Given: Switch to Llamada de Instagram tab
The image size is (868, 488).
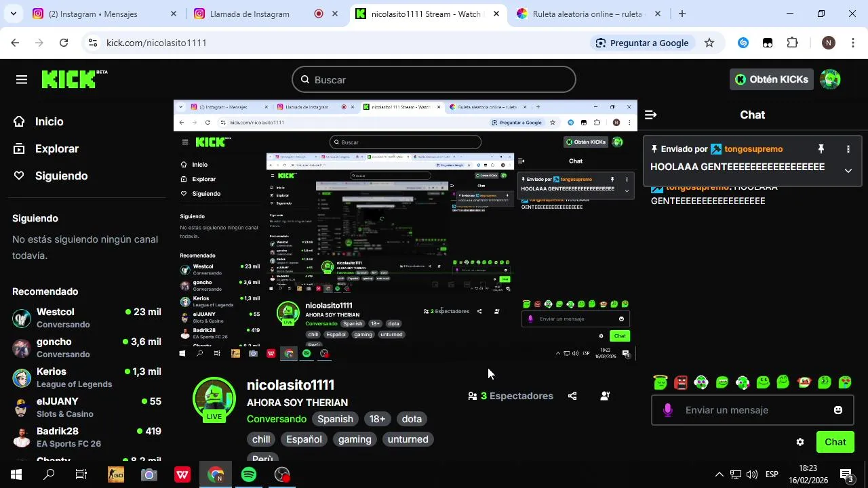Looking at the screenshot, I should click(x=266, y=14).
